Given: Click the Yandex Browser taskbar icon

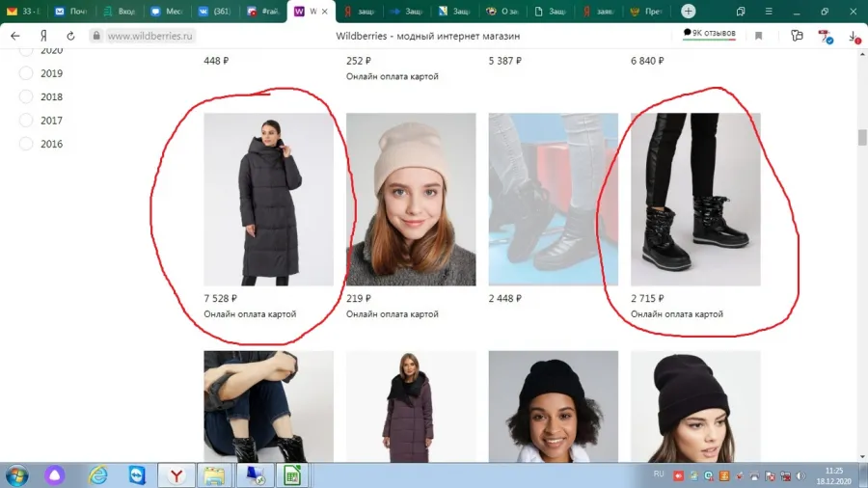Looking at the screenshot, I should pos(176,475).
